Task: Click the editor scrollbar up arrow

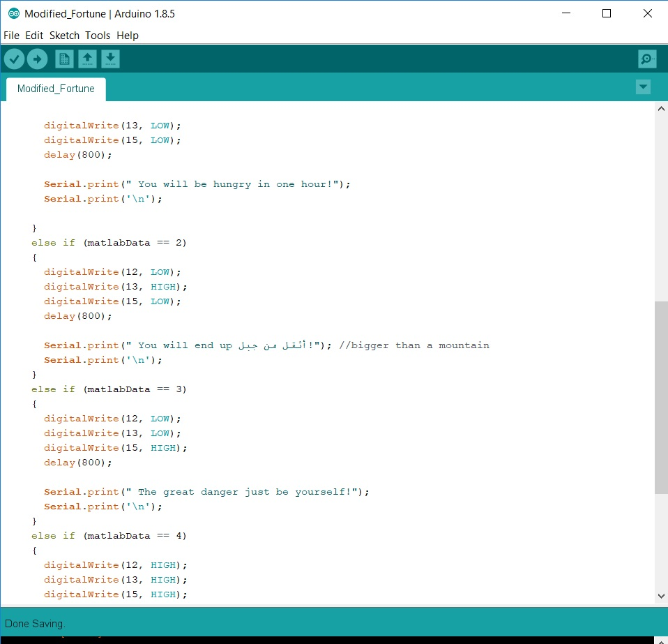Action: pos(661,109)
